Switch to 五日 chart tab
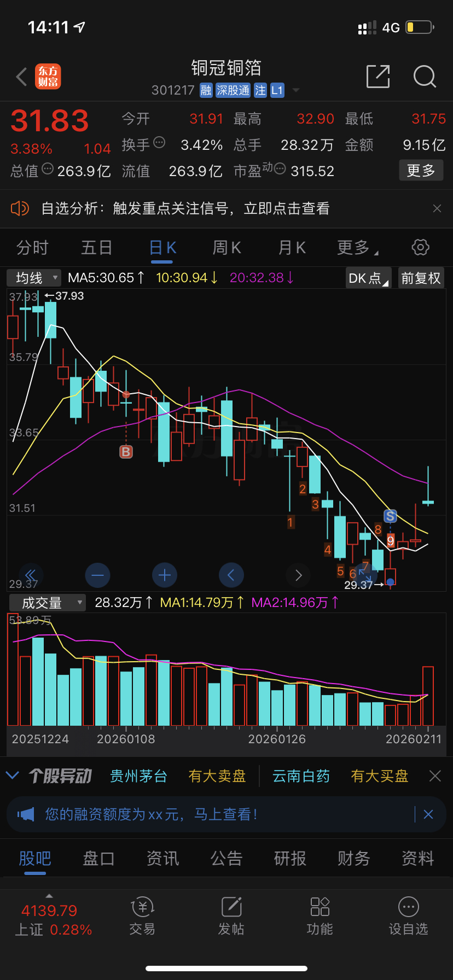The image size is (453, 980). click(97, 248)
